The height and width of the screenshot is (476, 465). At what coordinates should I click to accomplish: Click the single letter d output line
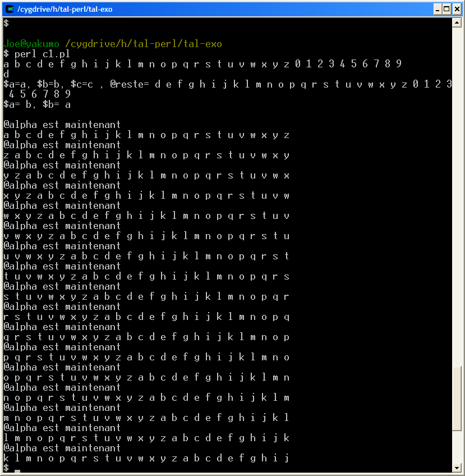pyautogui.click(x=6, y=74)
